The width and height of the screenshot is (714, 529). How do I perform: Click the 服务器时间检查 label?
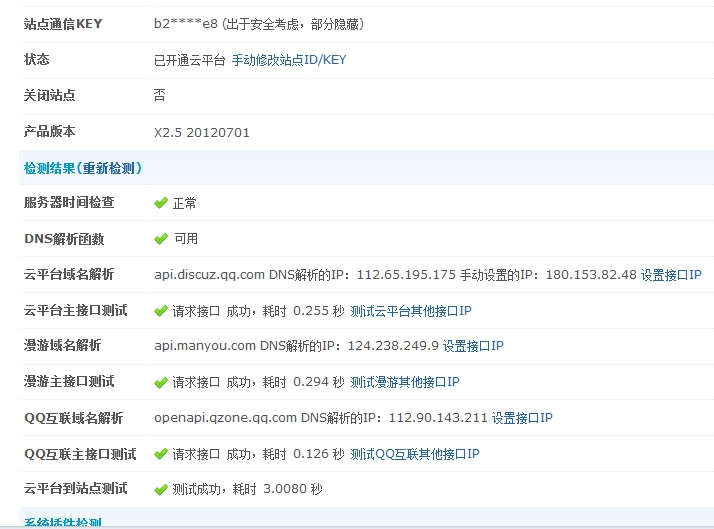click(69, 202)
